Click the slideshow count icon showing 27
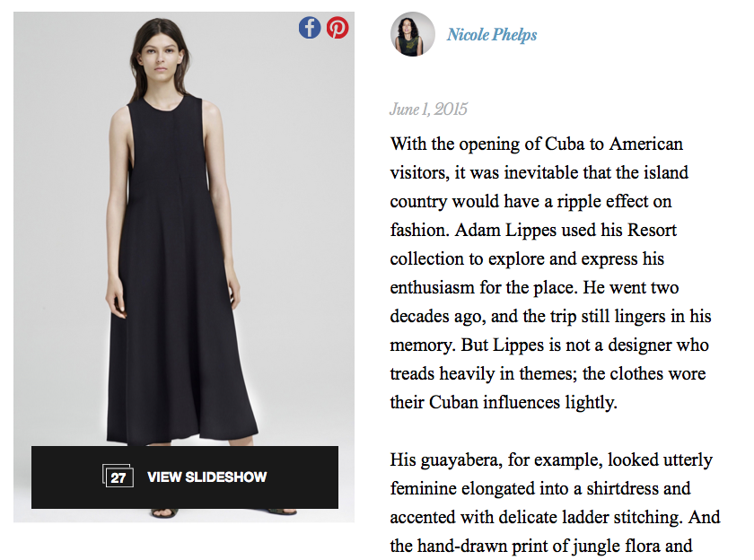Viewport: 754px width, 560px height. [x=118, y=477]
